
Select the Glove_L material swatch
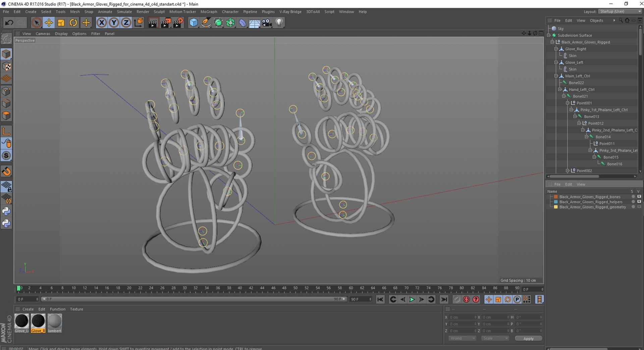(21, 323)
